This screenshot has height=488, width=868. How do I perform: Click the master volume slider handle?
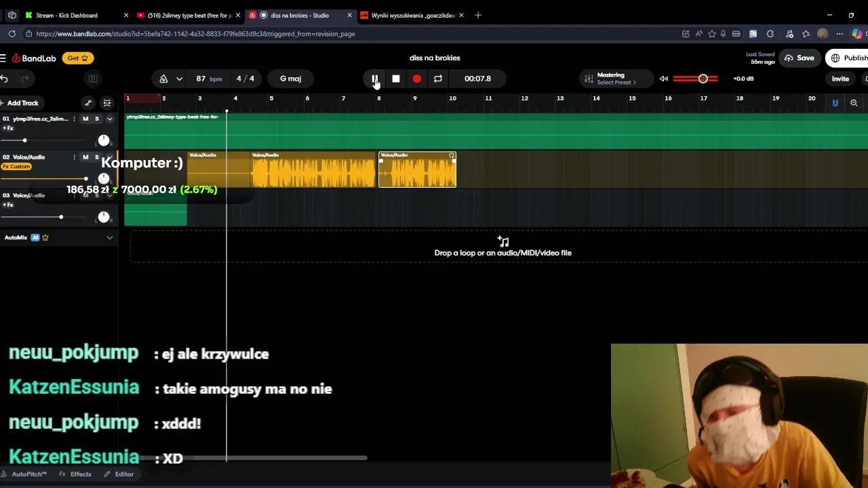click(x=703, y=79)
